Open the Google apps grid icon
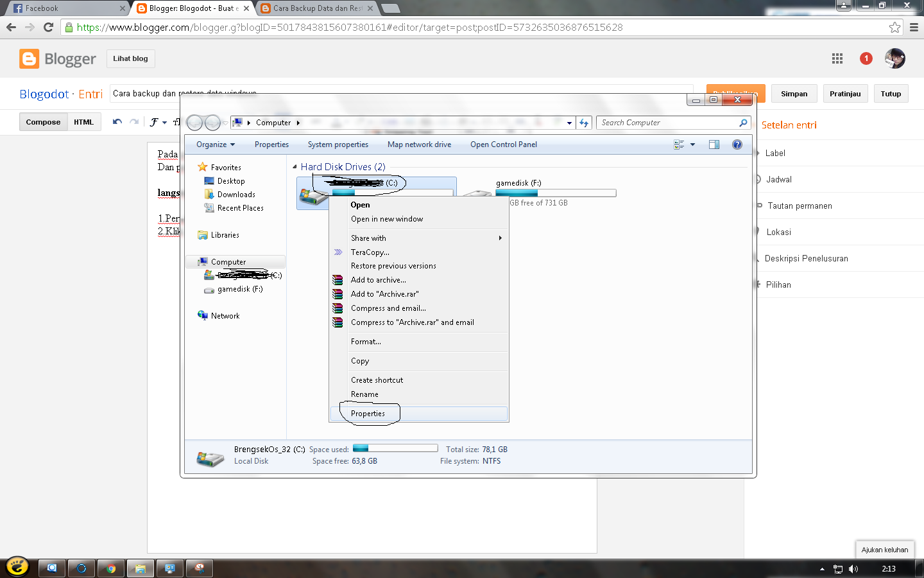This screenshot has height=578, width=924. 837,58
